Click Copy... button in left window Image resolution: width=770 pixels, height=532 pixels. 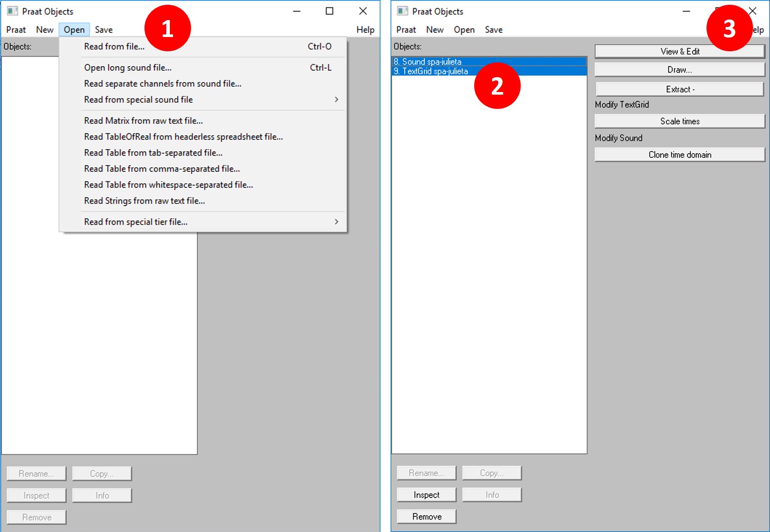(x=102, y=474)
